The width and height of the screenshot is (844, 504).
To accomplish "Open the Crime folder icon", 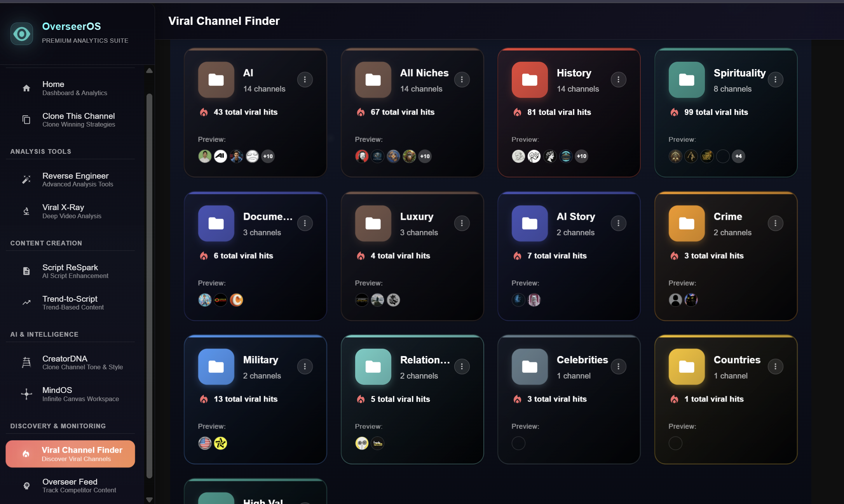I will [687, 223].
